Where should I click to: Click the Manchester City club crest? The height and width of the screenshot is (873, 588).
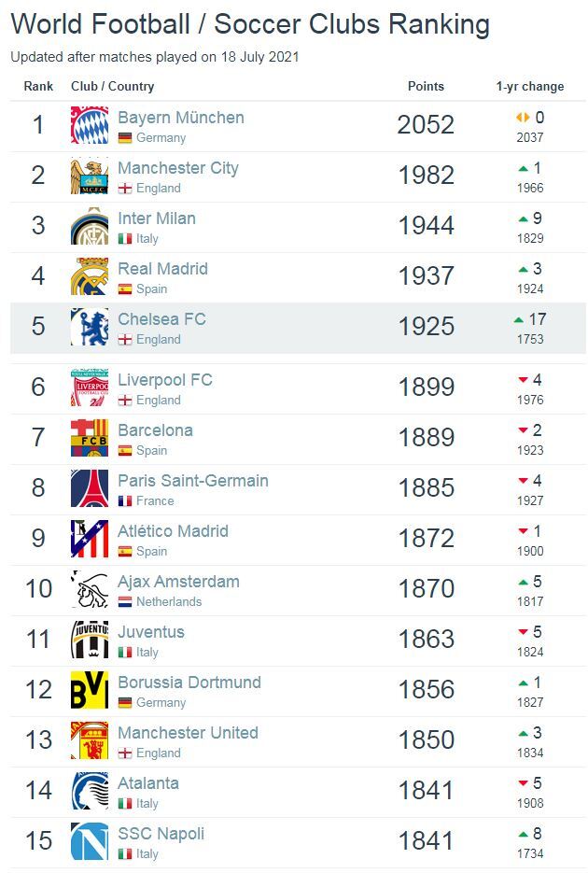click(90, 176)
